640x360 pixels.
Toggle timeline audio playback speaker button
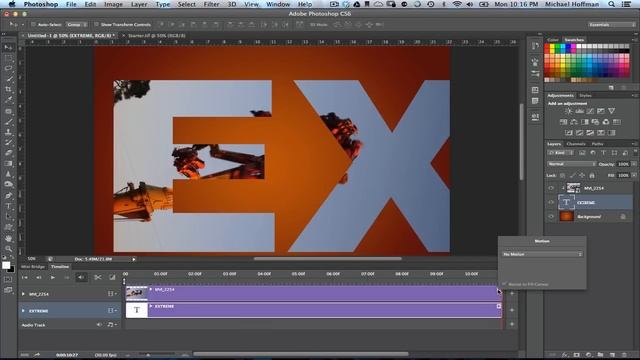tap(81, 278)
